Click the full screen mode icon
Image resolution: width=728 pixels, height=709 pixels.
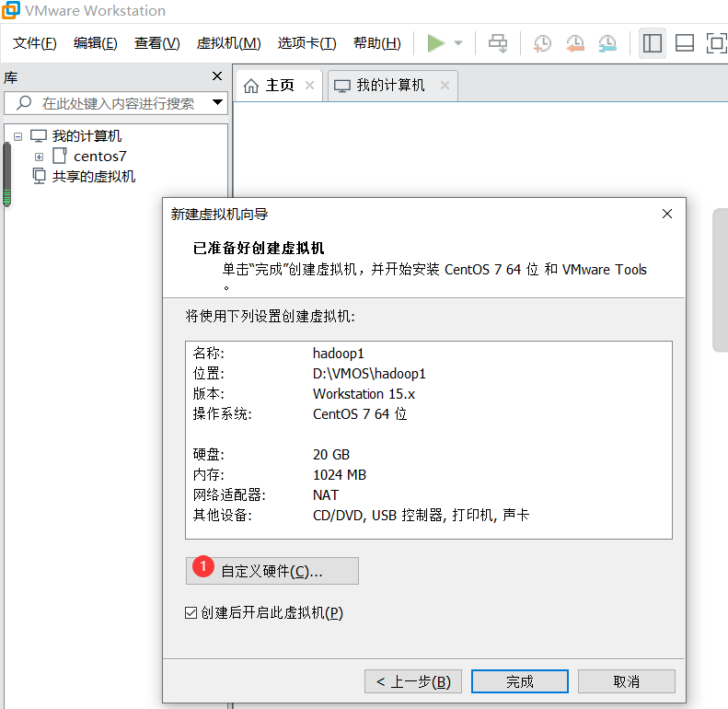coord(716,43)
